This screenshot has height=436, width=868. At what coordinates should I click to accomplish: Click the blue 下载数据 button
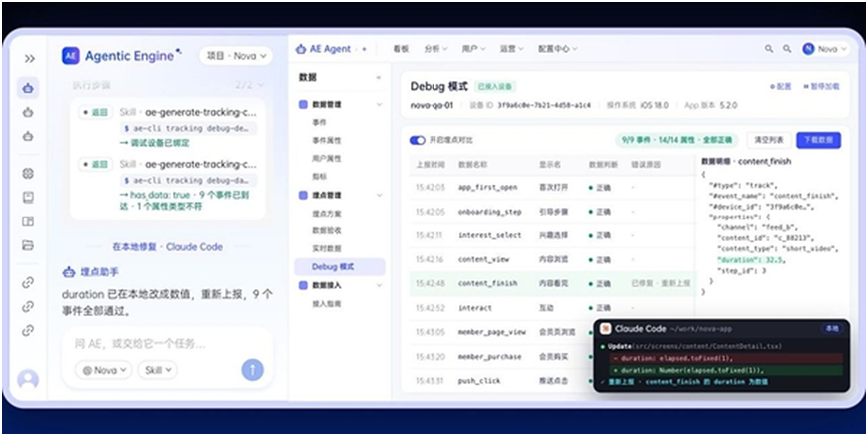pyautogui.click(x=818, y=140)
